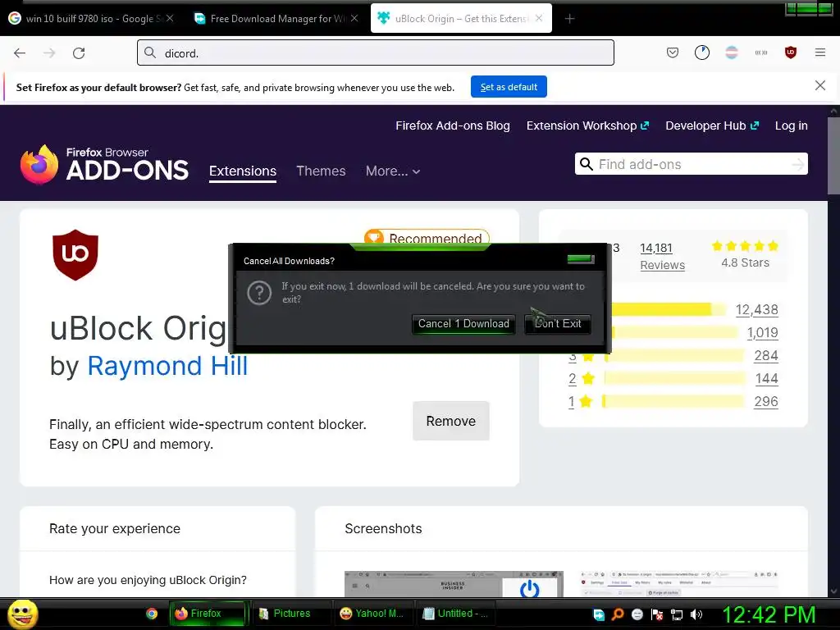Click the one-star rating bar
This screenshot has width=840, height=630.
coord(673,402)
